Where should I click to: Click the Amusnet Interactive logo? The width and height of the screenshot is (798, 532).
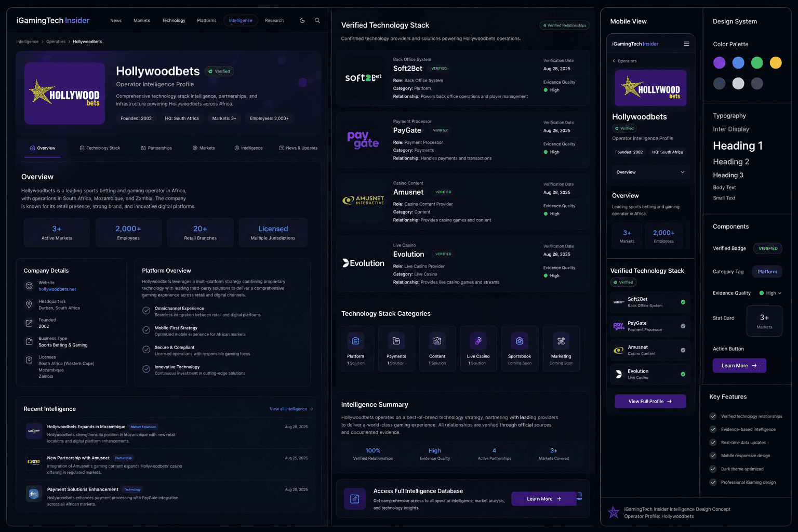363,201
